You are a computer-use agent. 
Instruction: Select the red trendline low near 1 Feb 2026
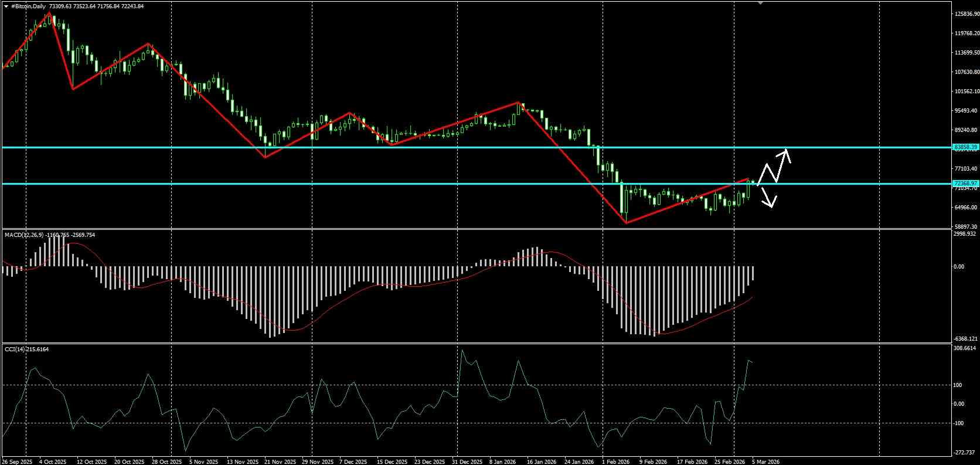627,223
